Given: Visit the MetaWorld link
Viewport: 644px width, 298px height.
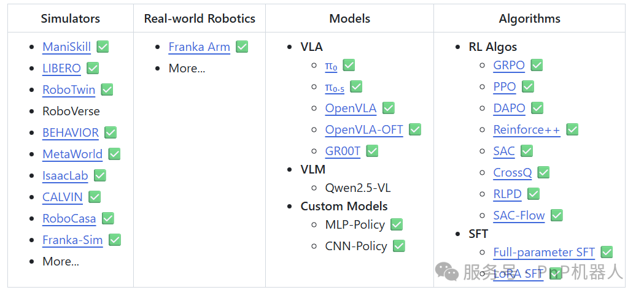Looking at the screenshot, I should (72, 155).
